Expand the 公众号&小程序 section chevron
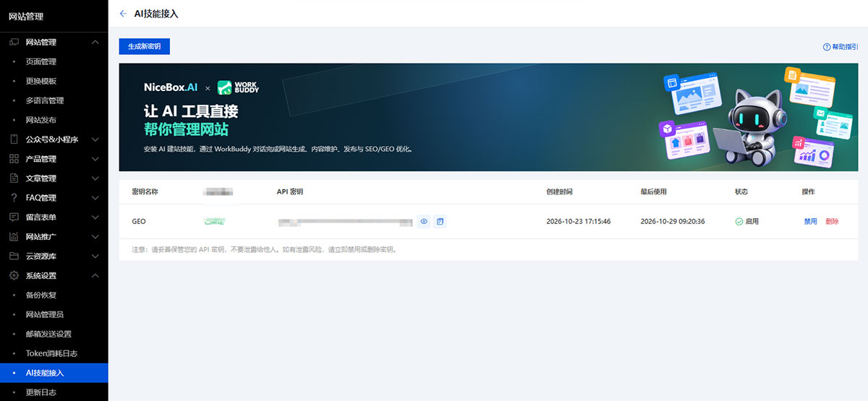This screenshot has height=401, width=868. [95, 139]
